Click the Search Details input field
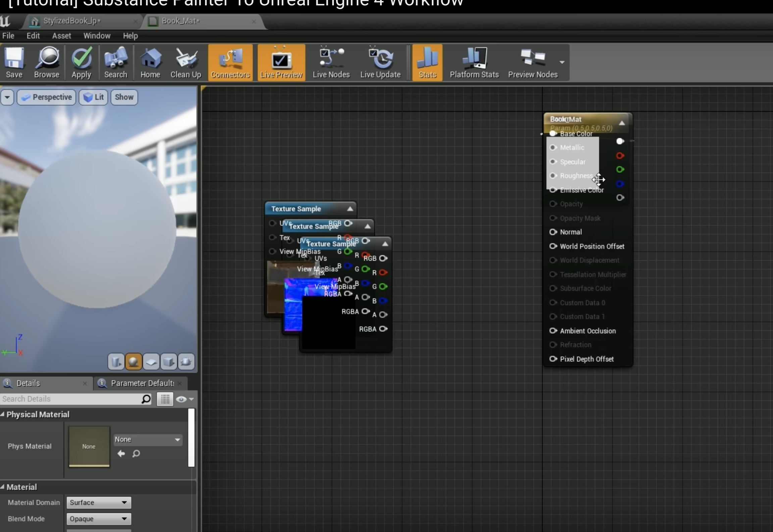 click(x=70, y=399)
